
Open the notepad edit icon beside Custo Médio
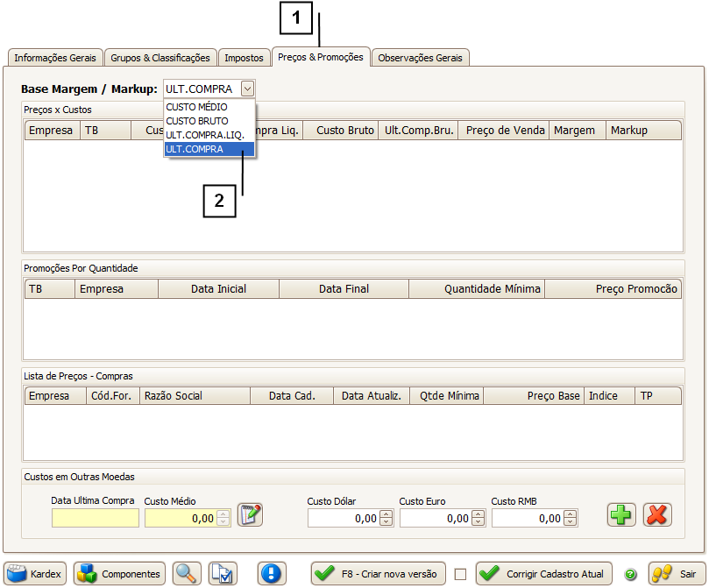click(251, 515)
